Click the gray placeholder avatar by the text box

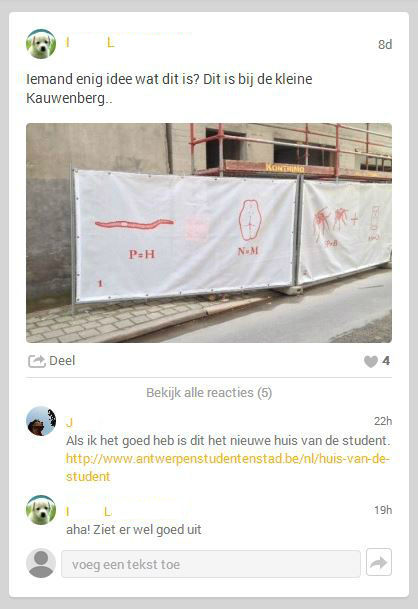click(x=41, y=563)
